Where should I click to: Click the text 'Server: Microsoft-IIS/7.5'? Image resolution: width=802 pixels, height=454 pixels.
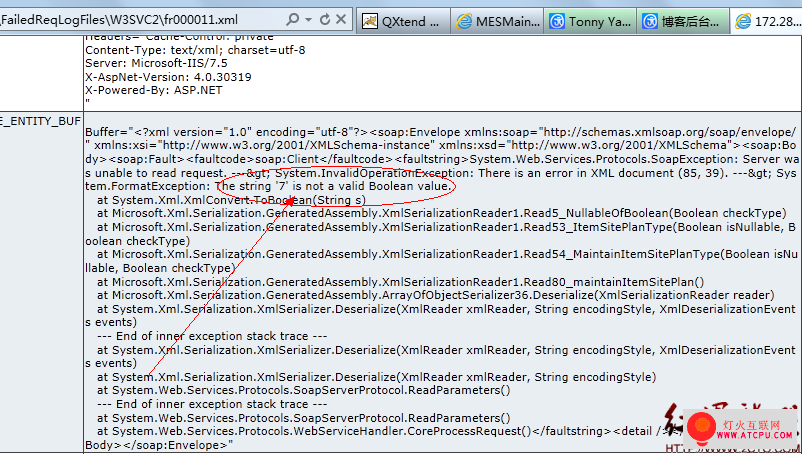coord(157,63)
